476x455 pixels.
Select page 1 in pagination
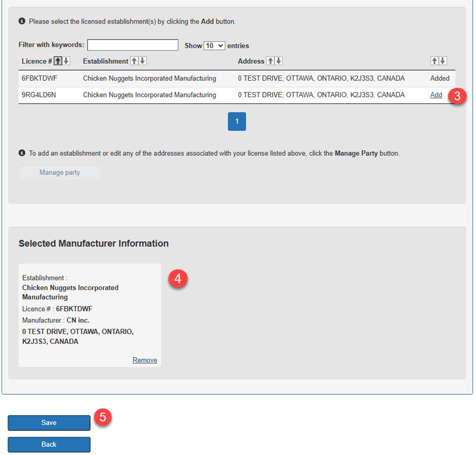click(237, 121)
